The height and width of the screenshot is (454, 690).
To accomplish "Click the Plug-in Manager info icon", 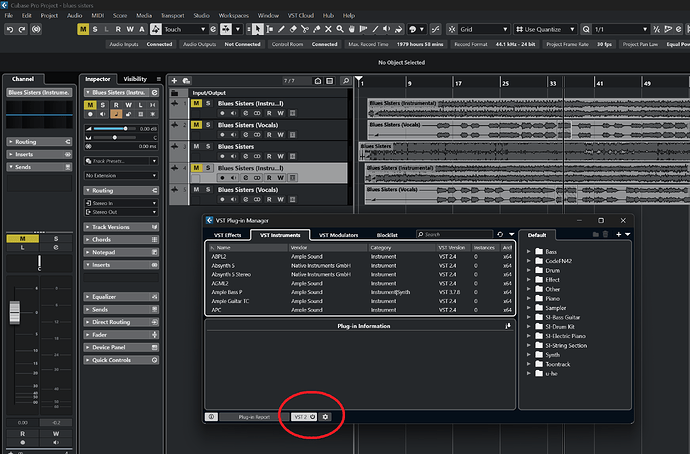I will [x=211, y=417].
